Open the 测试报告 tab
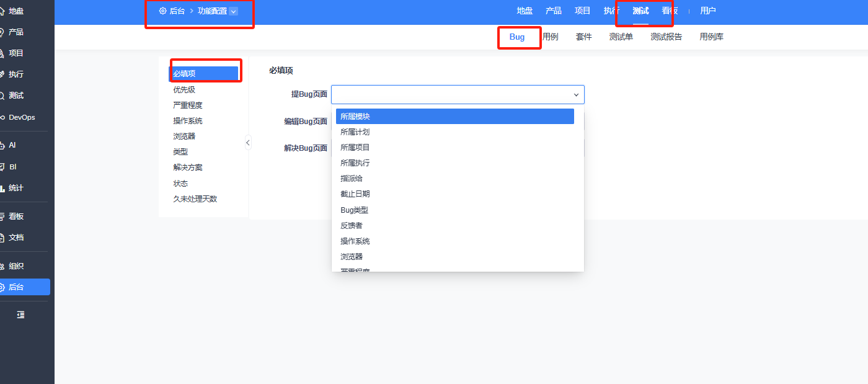The image size is (868, 384). click(666, 37)
